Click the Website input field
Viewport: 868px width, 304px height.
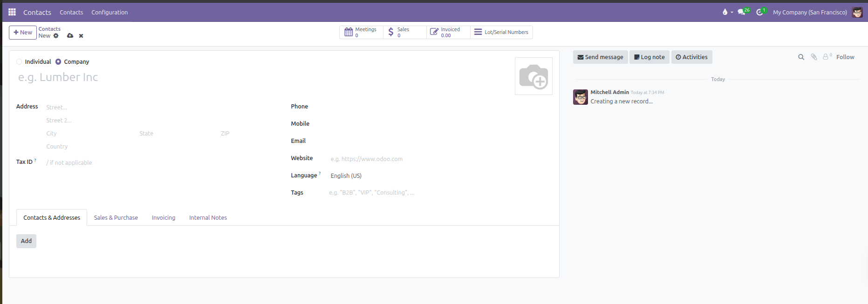point(440,159)
